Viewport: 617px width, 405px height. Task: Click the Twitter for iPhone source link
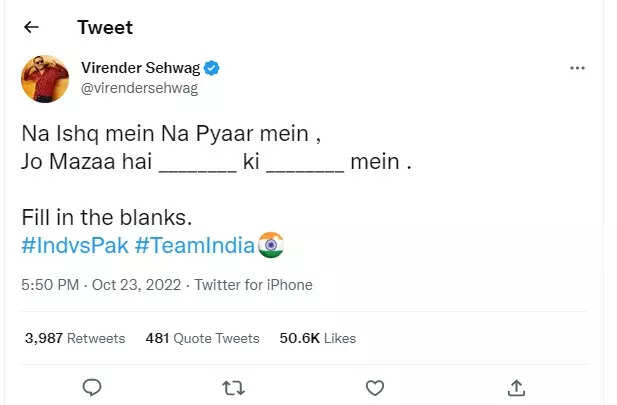tap(253, 285)
